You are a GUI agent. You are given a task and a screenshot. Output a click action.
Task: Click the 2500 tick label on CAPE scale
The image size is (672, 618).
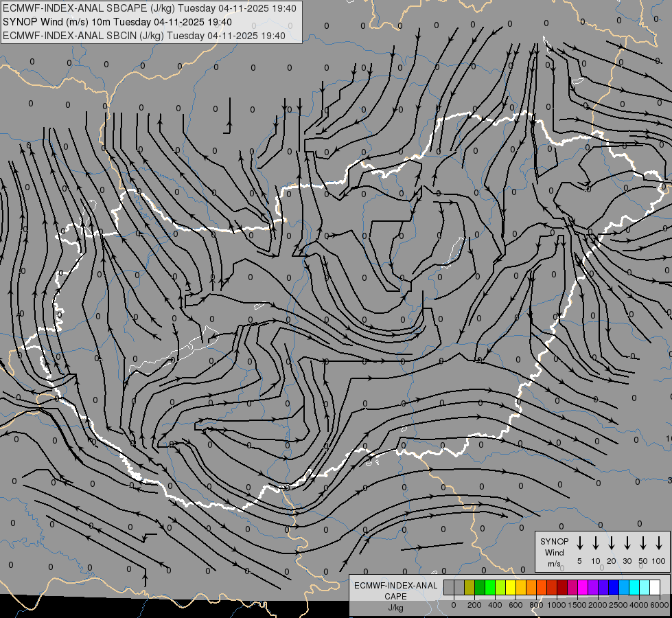point(618,605)
